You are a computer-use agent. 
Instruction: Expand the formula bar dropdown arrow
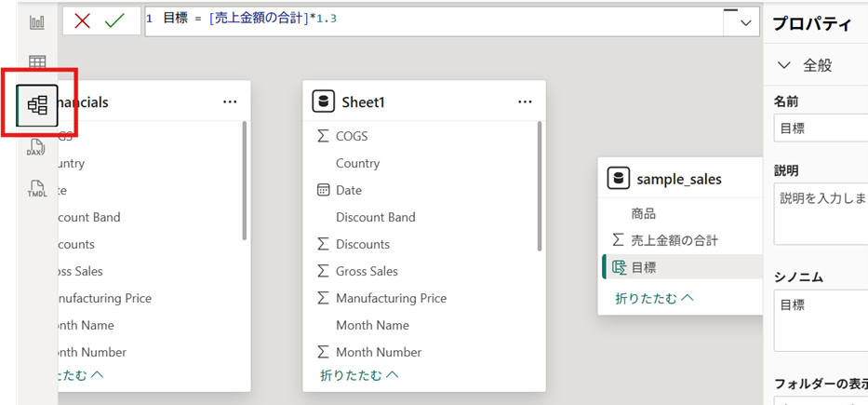coord(746,23)
